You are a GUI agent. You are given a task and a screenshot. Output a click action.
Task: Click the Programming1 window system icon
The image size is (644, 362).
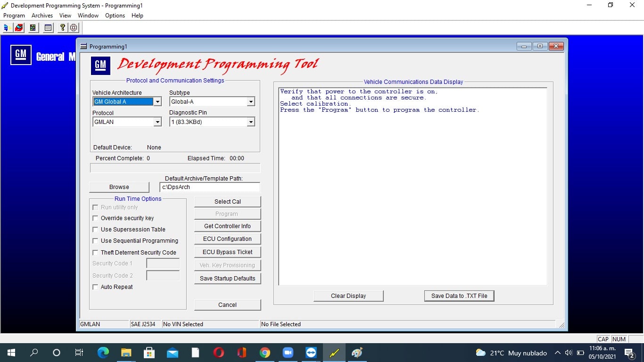pyautogui.click(x=84, y=46)
